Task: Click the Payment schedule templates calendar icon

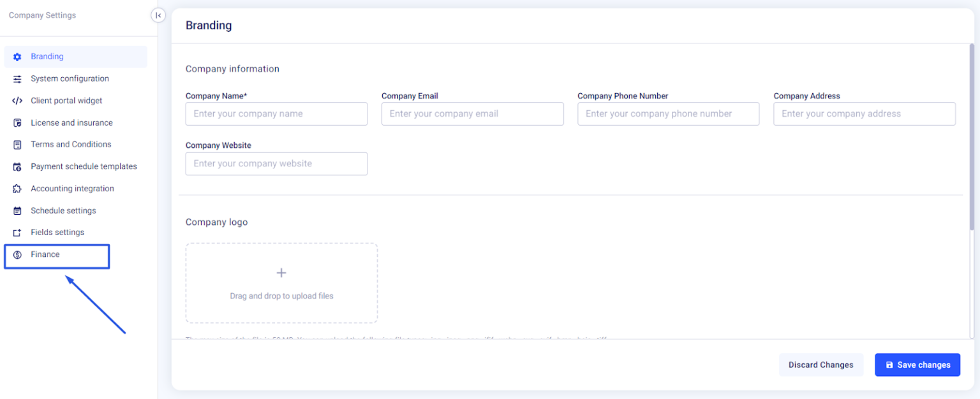Action: 17,167
